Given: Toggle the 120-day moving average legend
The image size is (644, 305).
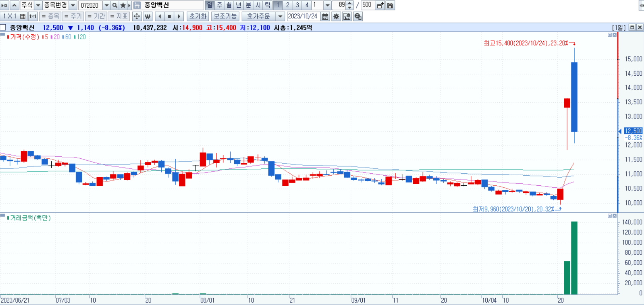Looking at the screenshot, I should point(80,37).
